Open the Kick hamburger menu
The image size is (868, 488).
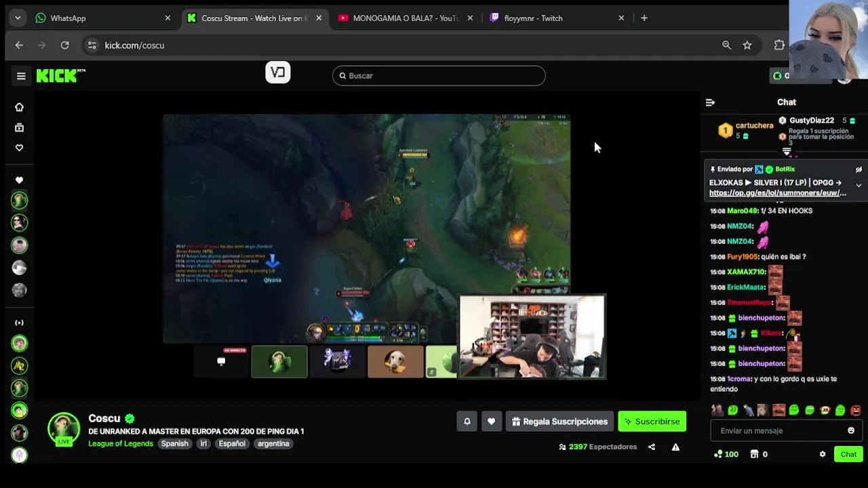(x=21, y=76)
